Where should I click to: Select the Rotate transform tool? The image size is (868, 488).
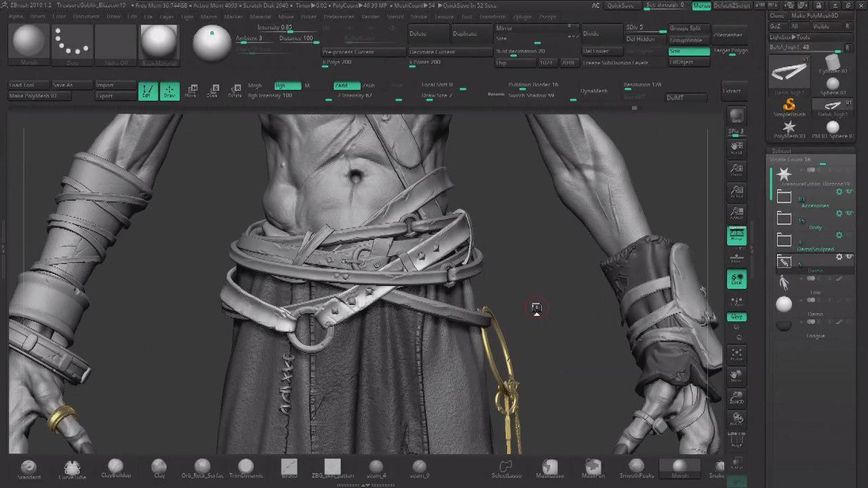(x=235, y=91)
